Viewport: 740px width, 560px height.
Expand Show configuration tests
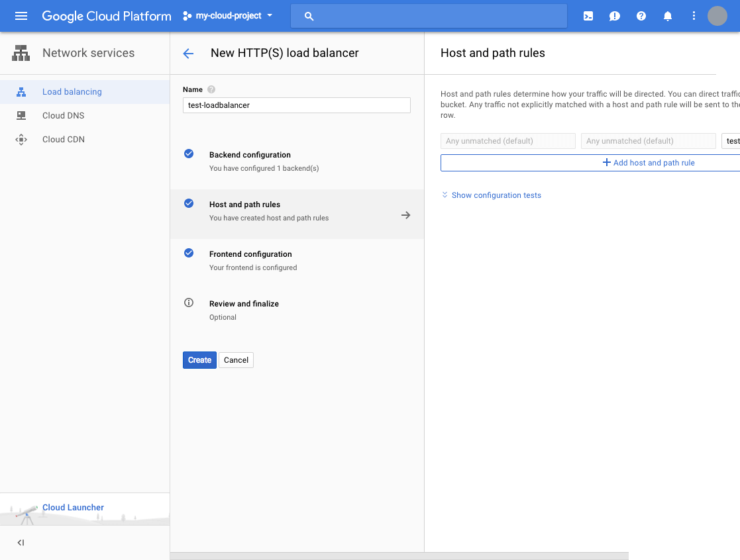(x=492, y=195)
